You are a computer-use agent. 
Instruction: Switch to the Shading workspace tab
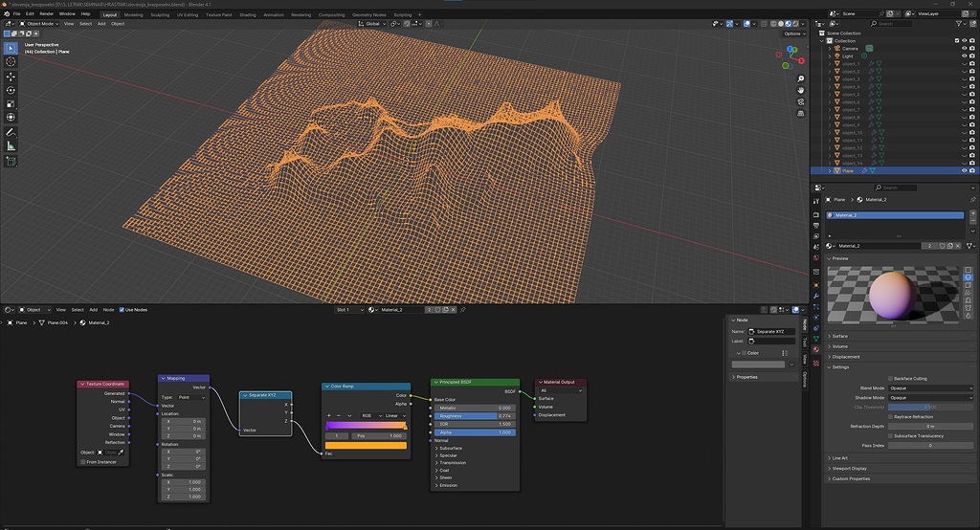[248, 14]
